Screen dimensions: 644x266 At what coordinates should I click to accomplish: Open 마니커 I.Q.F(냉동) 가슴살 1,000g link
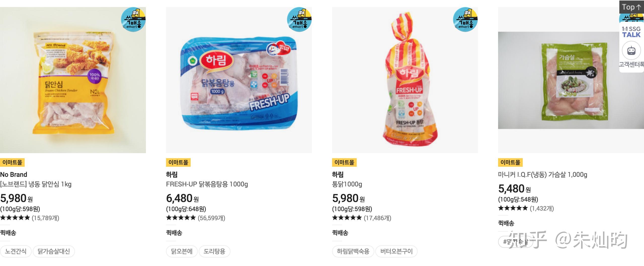[543, 175]
